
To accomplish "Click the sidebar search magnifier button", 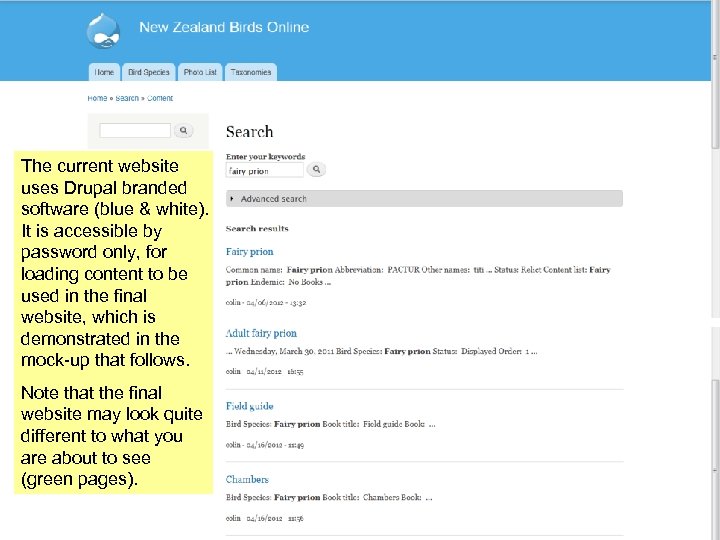I will pos(184,130).
